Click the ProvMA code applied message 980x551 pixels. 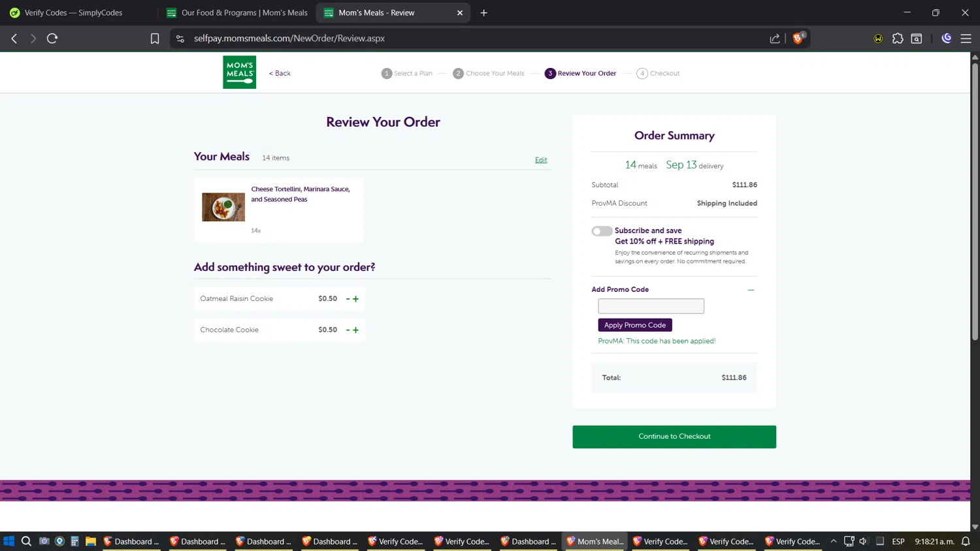pyautogui.click(x=657, y=341)
